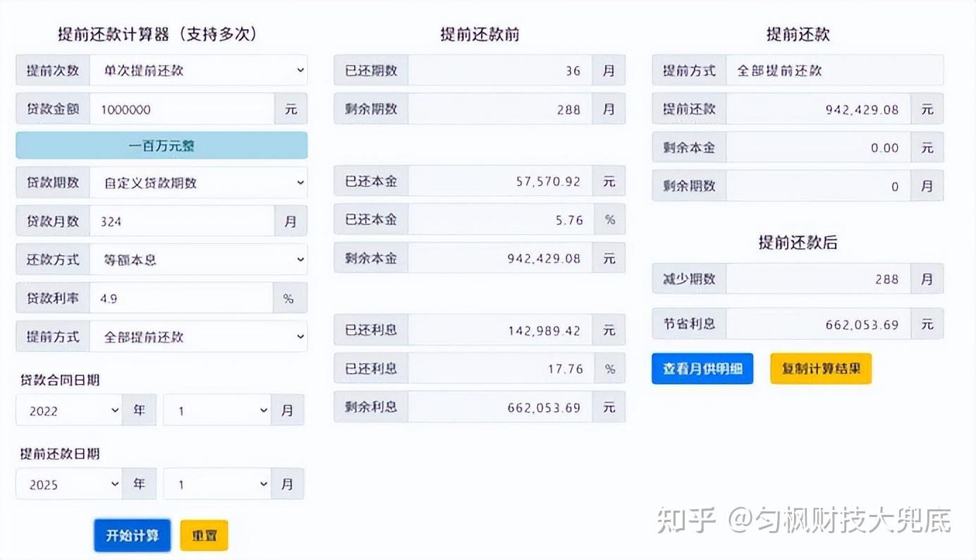The image size is (976, 560).
Task: Click the 贷款利率 input field with 4.9
Action: click(x=181, y=298)
